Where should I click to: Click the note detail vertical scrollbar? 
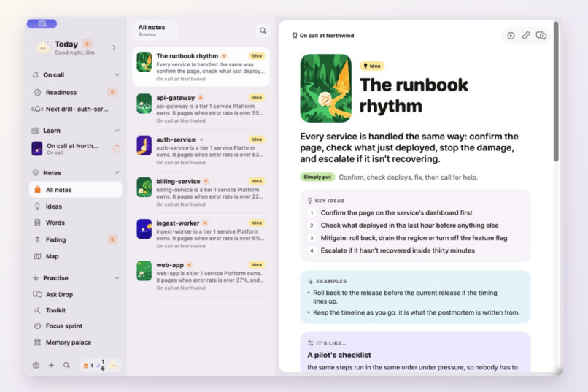[x=556, y=92]
